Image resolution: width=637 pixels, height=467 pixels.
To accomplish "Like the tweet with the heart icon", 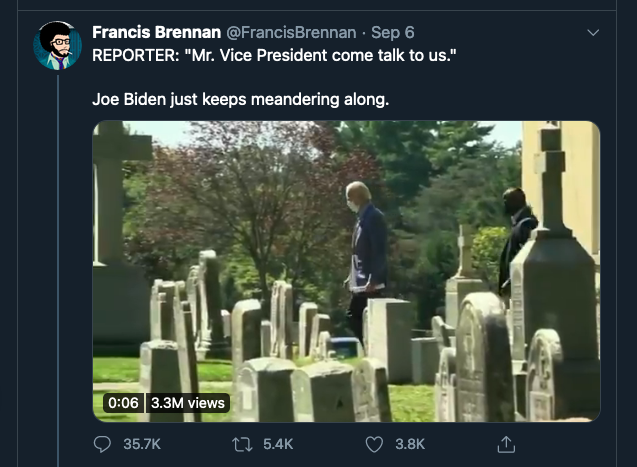I will click(375, 443).
